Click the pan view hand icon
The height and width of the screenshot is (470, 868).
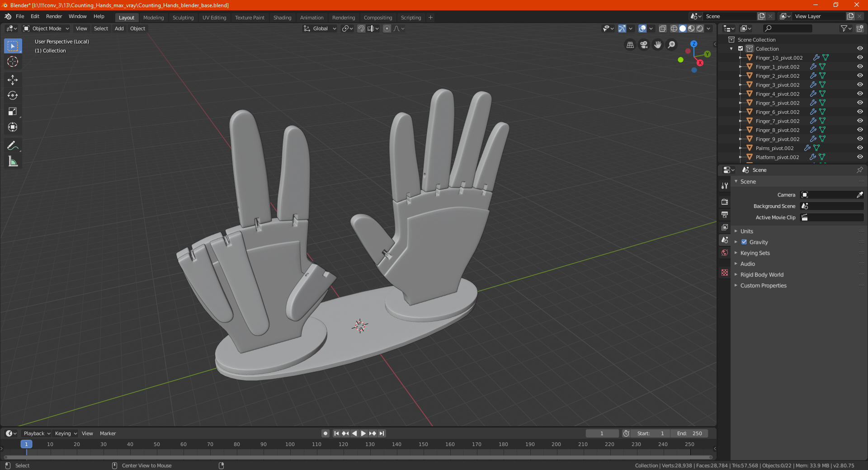pos(658,45)
